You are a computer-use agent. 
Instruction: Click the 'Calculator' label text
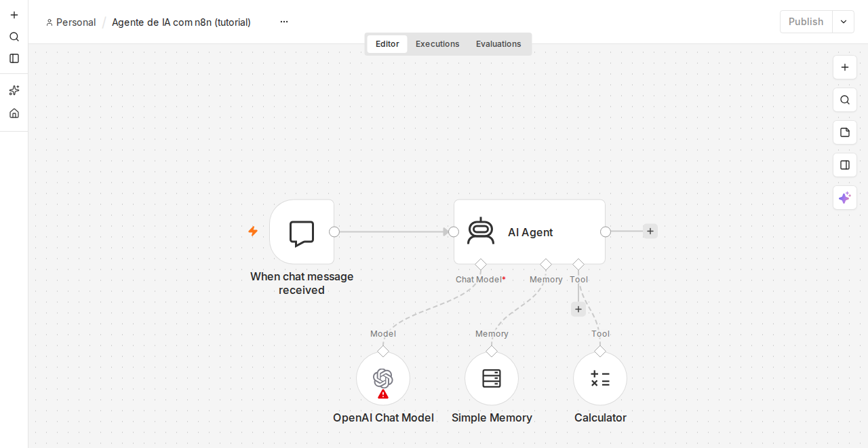click(600, 417)
